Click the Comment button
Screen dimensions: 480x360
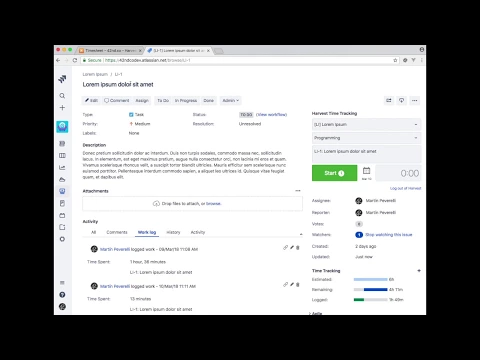tap(116, 100)
